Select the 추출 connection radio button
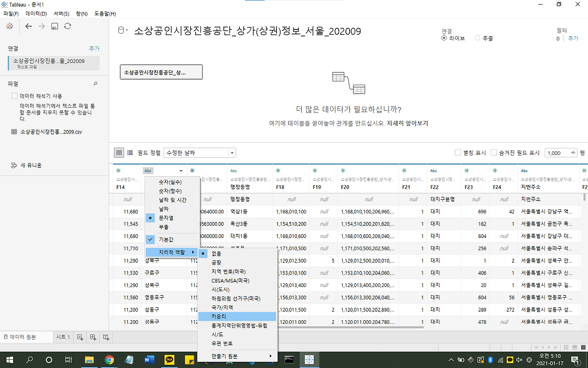This screenshot has height=368, width=588. click(x=478, y=38)
